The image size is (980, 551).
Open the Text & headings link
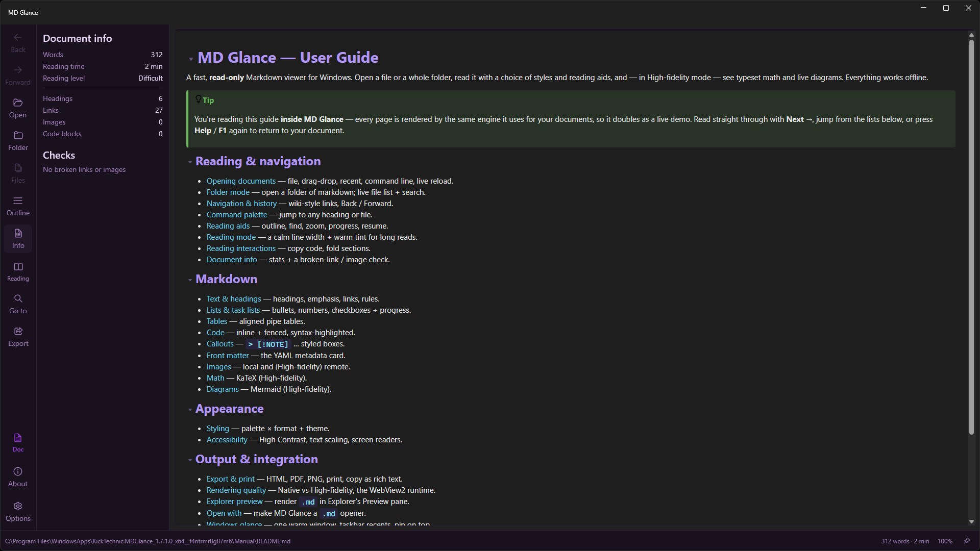click(234, 299)
